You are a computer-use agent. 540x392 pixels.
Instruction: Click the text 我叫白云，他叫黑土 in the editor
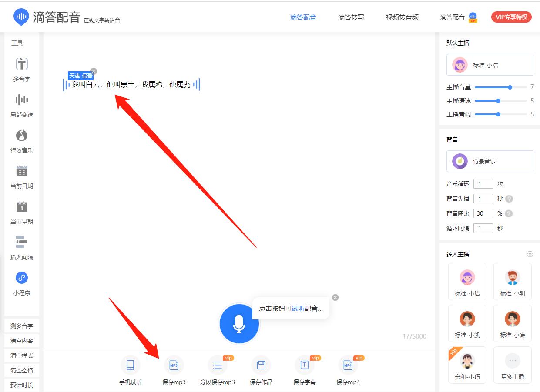click(103, 85)
